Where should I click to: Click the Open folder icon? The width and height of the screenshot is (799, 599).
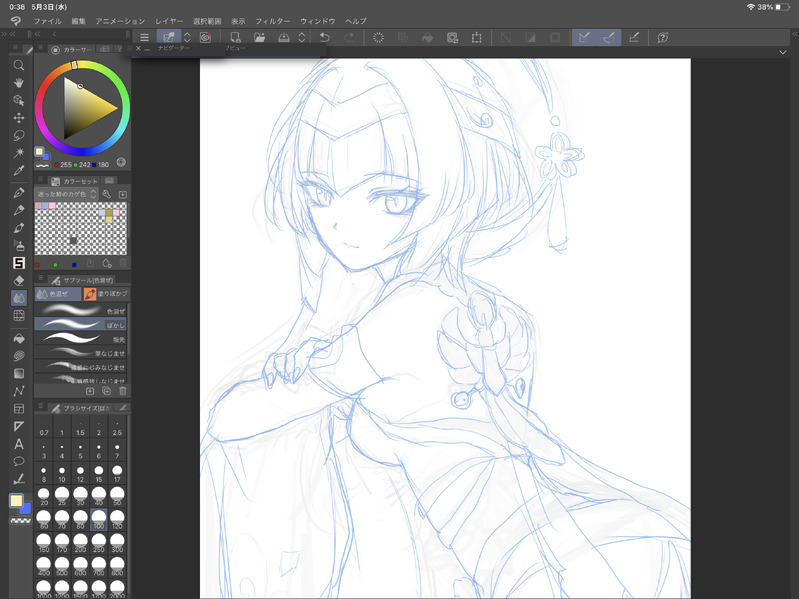tap(259, 37)
